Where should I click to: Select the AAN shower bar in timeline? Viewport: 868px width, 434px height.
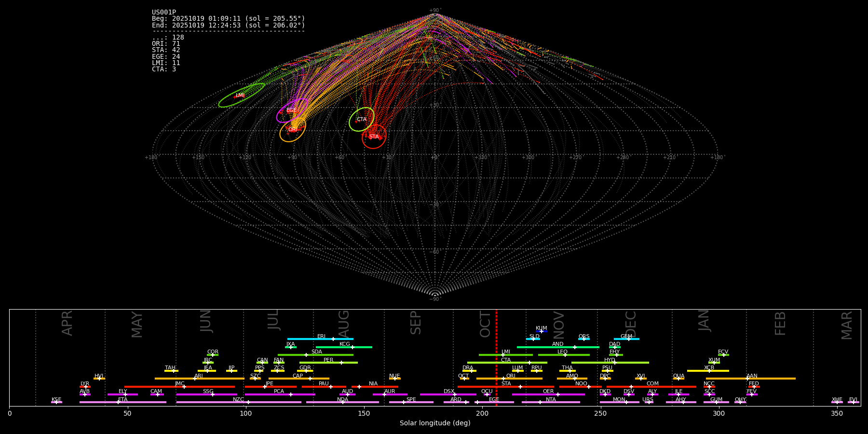pyautogui.click(x=751, y=379)
